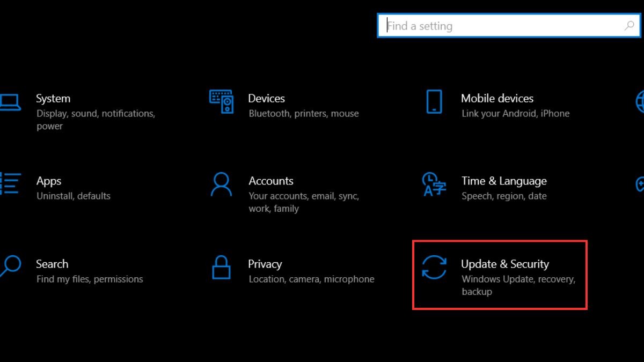Image resolution: width=644 pixels, height=362 pixels.
Task: Focus the Find a setting field
Action: click(510, 26)
